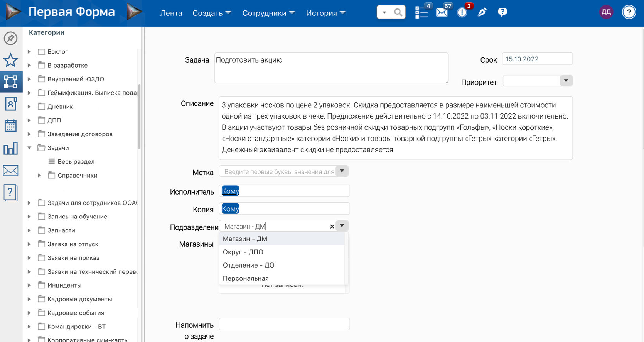Screen dimensions: 644x342
Task: Click the Срок date field
Action: [537, 59]
